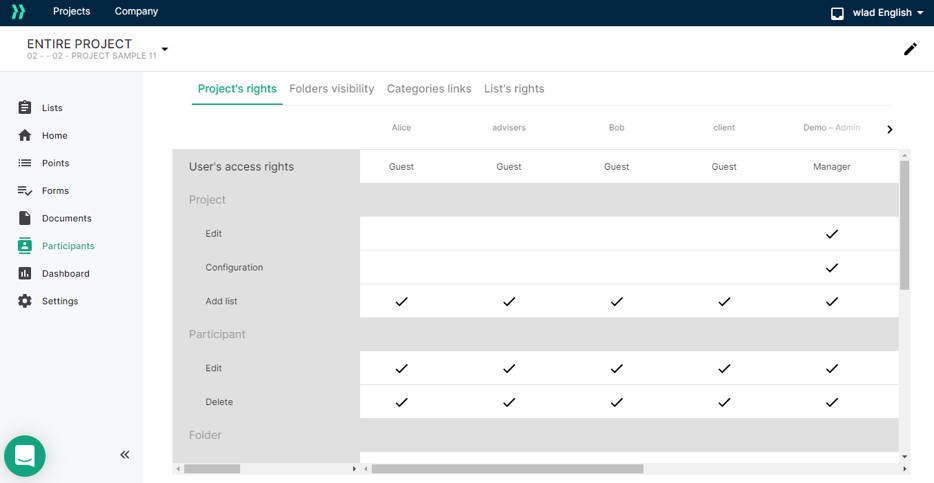Click Lists link in sidebar
Viewport: 934px width, 483px height.
click(52, 108)
